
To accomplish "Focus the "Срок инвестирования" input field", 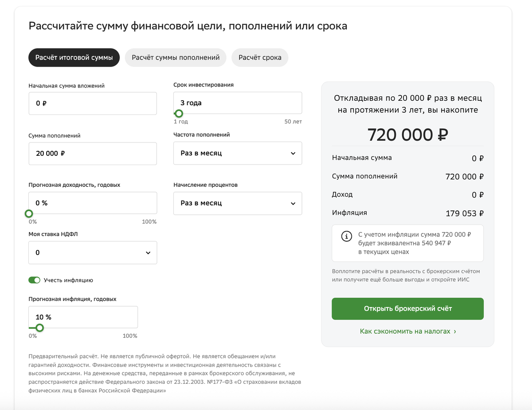I will (x=238, y=102).
